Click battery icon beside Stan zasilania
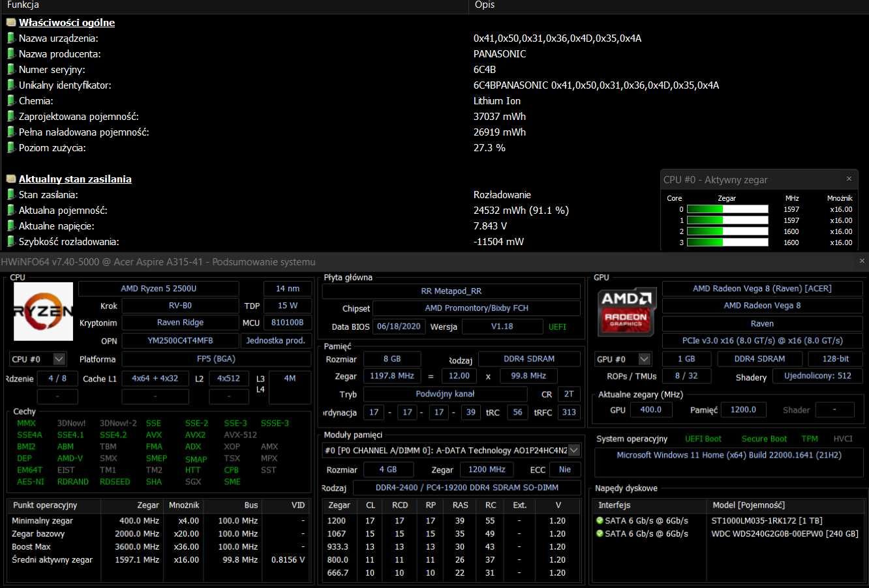 click(11, 194)
